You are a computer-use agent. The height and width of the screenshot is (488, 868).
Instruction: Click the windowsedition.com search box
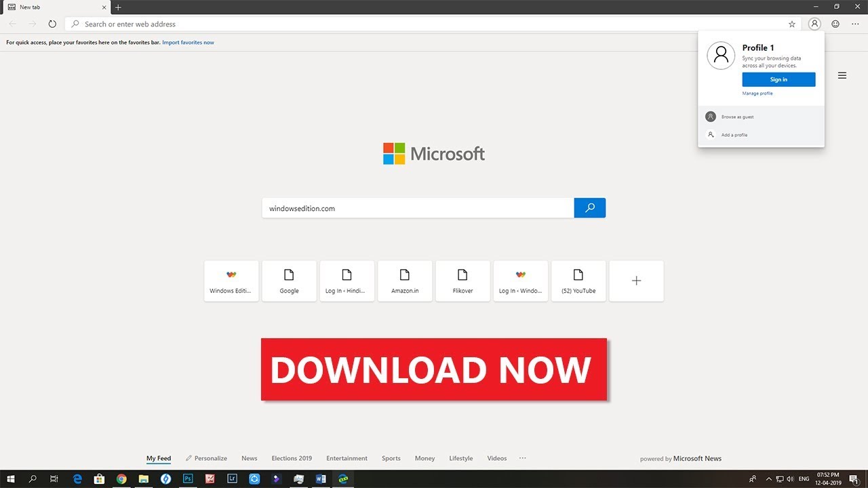tap(418, 208)
